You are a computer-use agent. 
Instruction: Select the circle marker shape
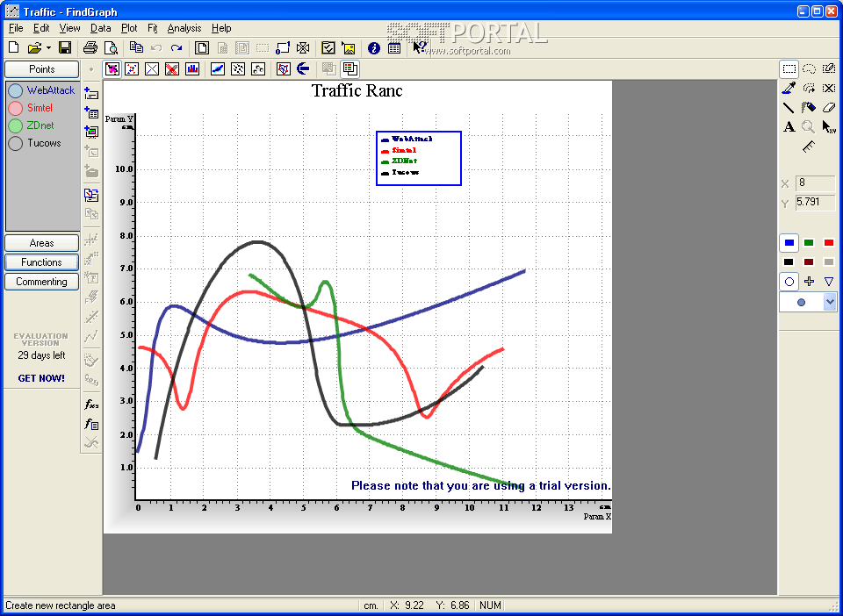pyautogui.click(x=789, y=282)
